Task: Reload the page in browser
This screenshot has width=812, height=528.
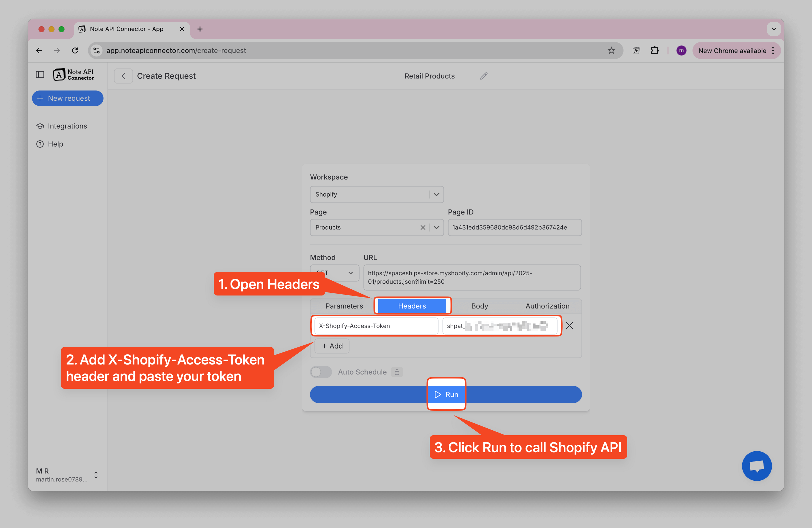Action: (75, 50)
